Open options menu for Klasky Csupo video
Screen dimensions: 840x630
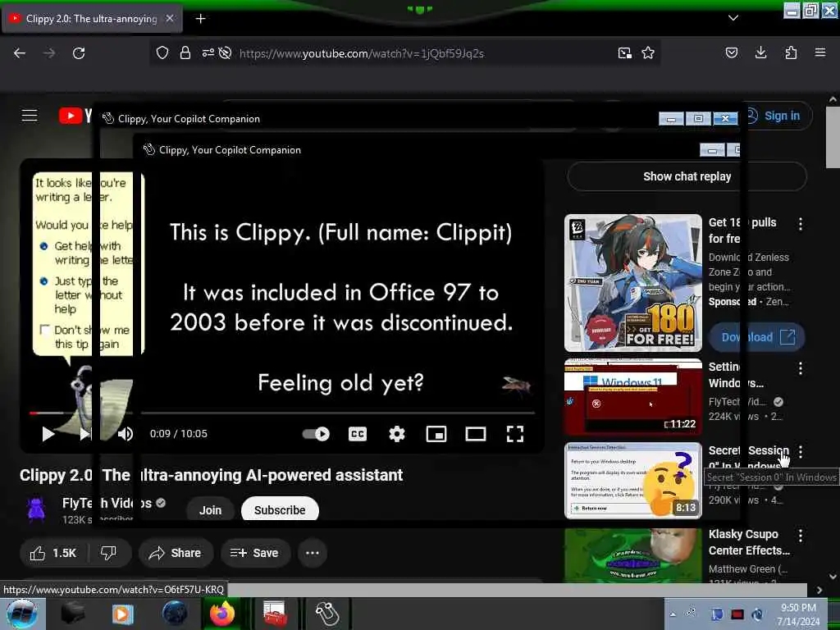tap(801, 535)
